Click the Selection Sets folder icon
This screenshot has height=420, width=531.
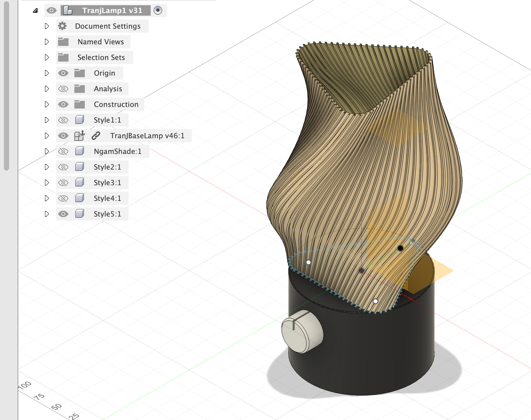(x=63, y=57)
